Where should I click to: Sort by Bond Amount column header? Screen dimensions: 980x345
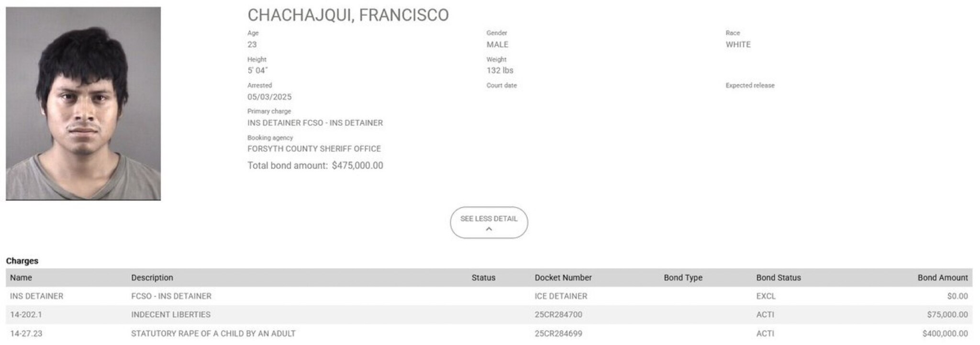coord(942,278)
